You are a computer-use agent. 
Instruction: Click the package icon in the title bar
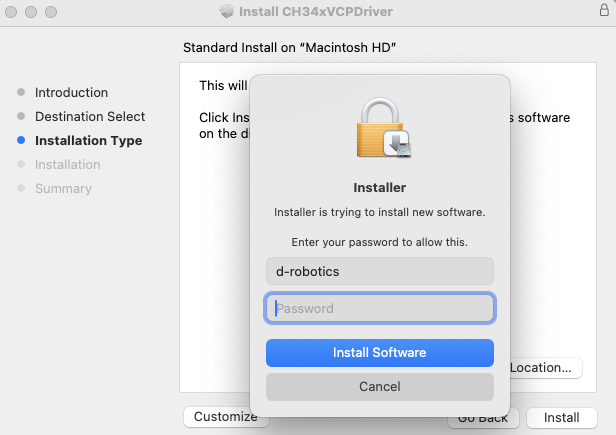[227, 12]
